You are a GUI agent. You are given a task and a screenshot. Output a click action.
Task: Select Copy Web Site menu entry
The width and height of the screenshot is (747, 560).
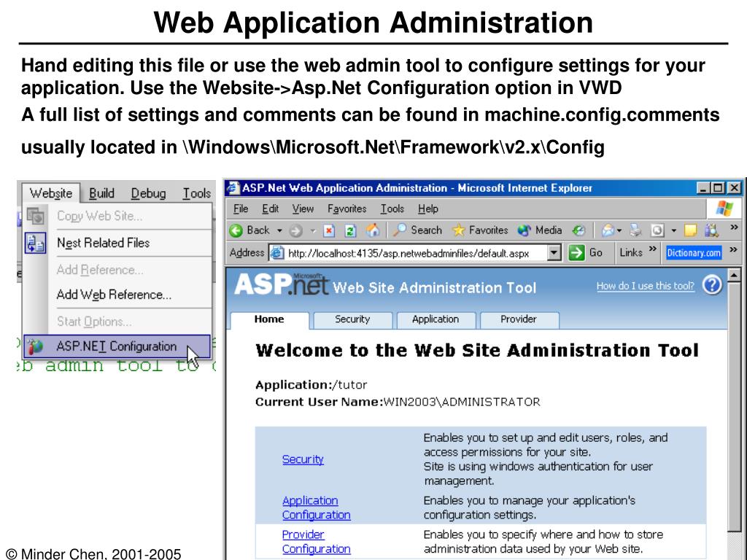117,216
